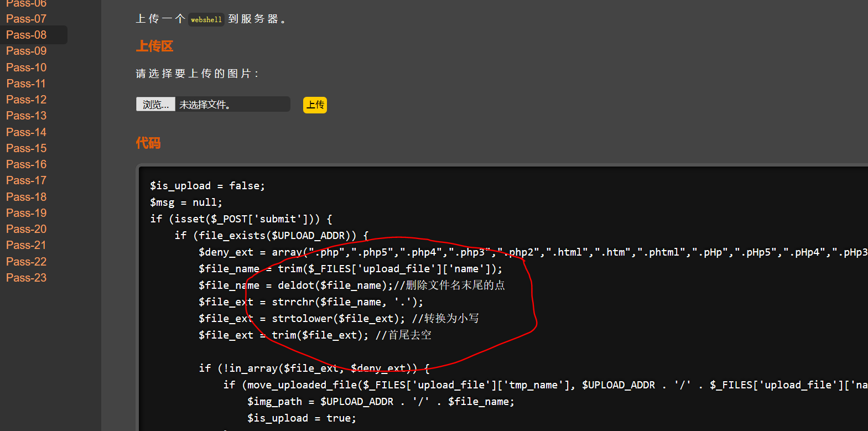Select Pass-13 level
Image resolution: width=868 pixels, height=431 pixels.
[x=26, y=116]
